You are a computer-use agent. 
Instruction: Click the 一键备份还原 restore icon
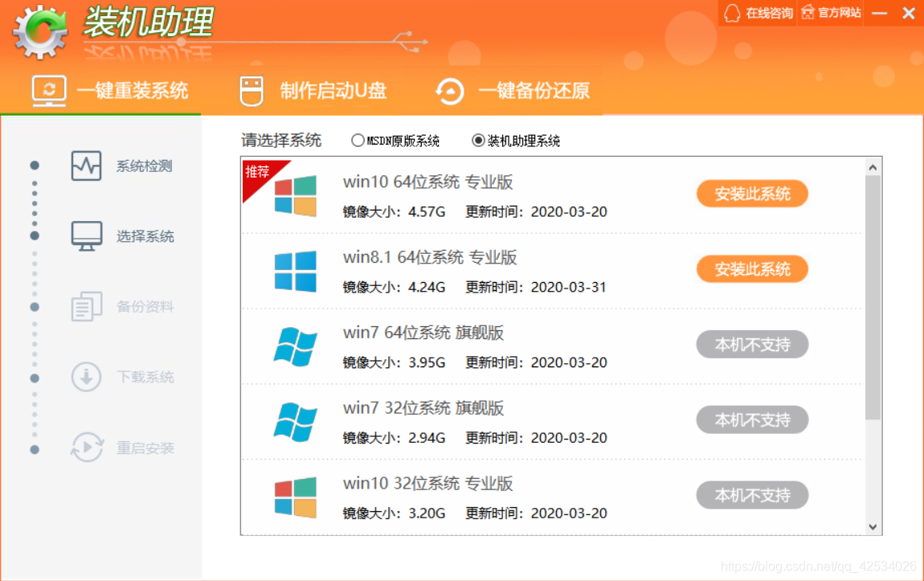pyautogui.click(x=450, y=92)
